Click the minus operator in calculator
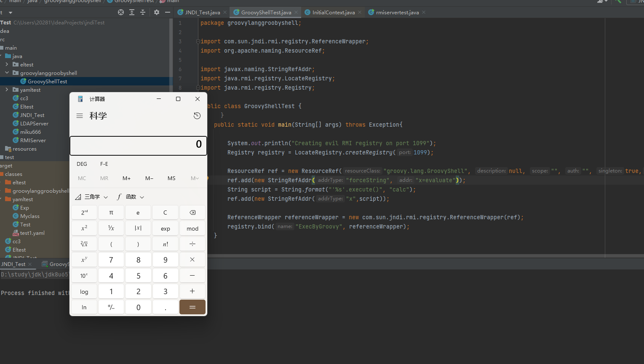 click(x=192, y=276)
